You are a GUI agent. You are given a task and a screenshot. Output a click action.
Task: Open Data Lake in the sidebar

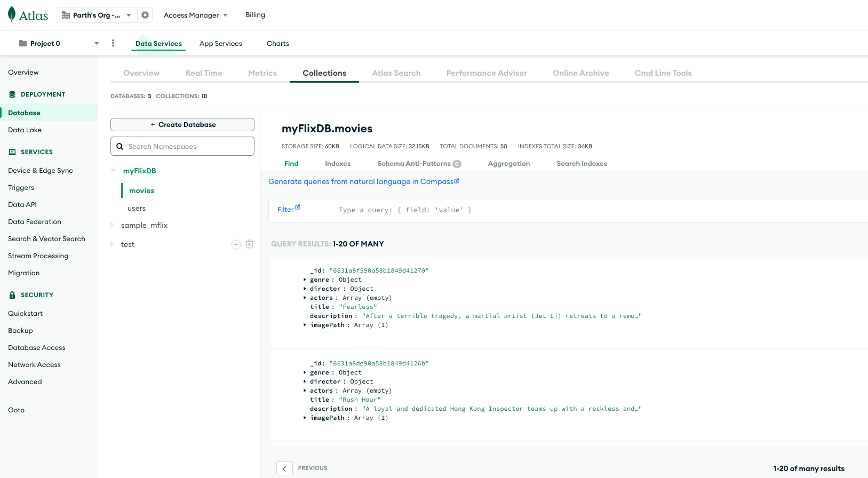[25, 130]
